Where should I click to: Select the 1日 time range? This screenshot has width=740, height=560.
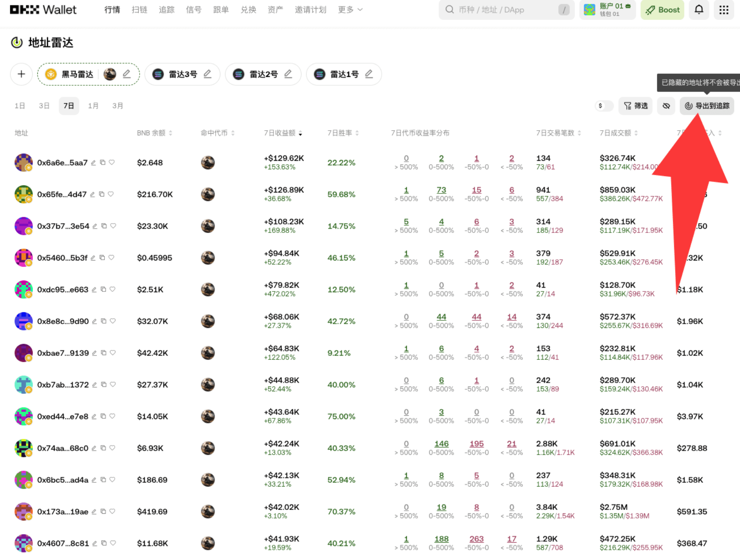coord(20,106)
